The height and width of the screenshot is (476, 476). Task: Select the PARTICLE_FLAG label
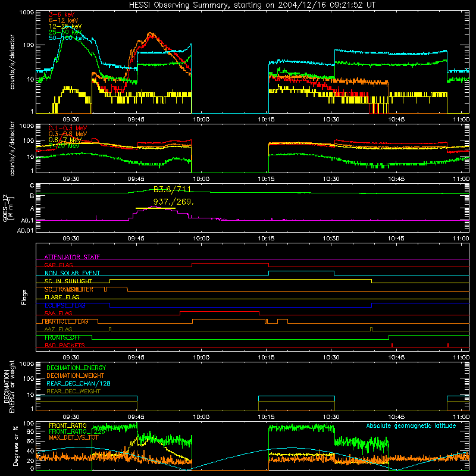67,321
